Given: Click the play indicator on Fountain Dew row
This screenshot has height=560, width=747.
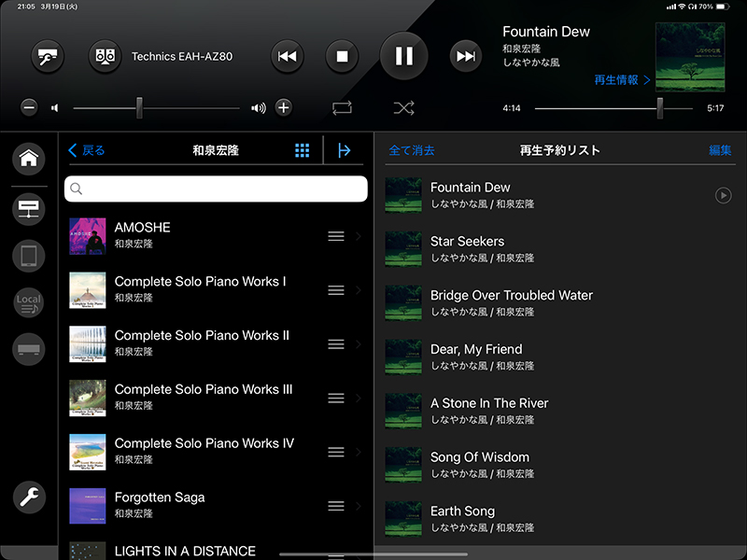Looking at the screenshot, I should point(723,195).
